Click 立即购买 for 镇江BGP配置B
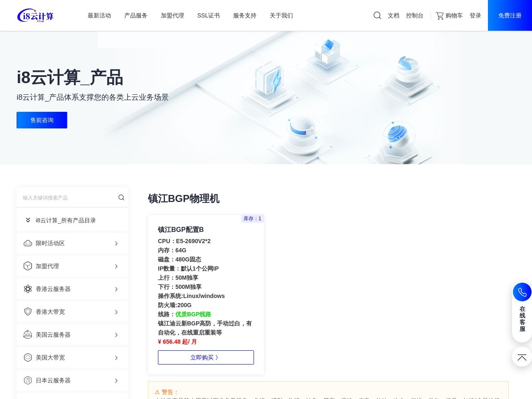The width and height of the screenshot is (532, 399). (206, 357)
